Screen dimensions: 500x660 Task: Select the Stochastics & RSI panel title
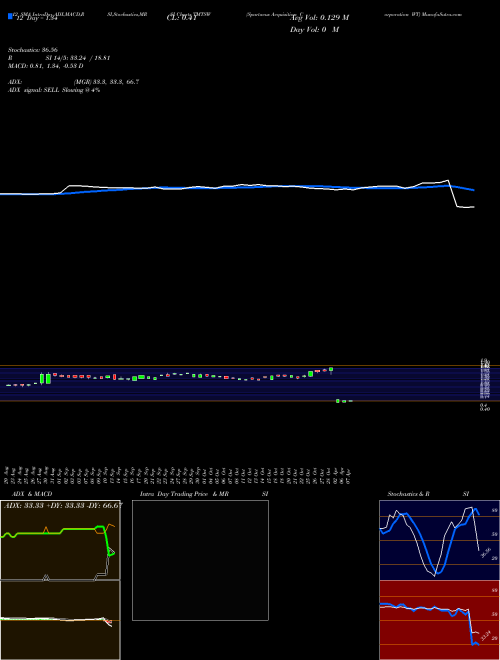428,494
